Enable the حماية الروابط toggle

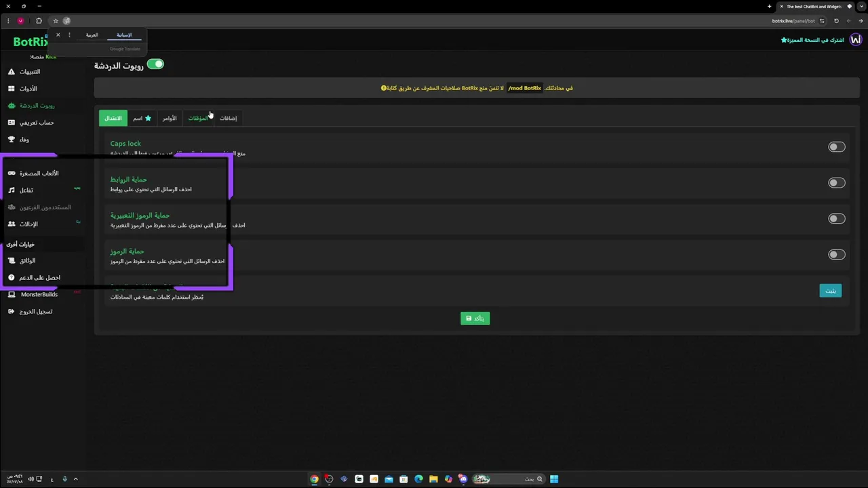836,183
